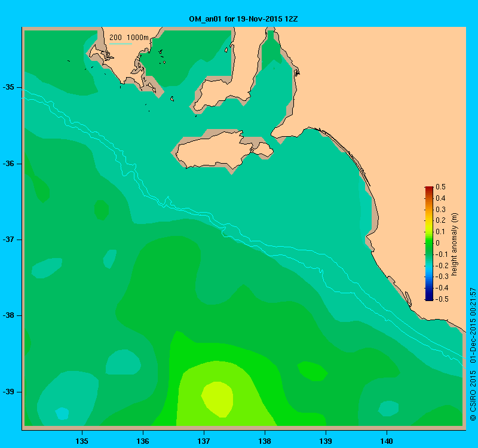Viewport: 478px width, 448px height.
Task: Click color bar value -0.4
Action: click(442, 288)
